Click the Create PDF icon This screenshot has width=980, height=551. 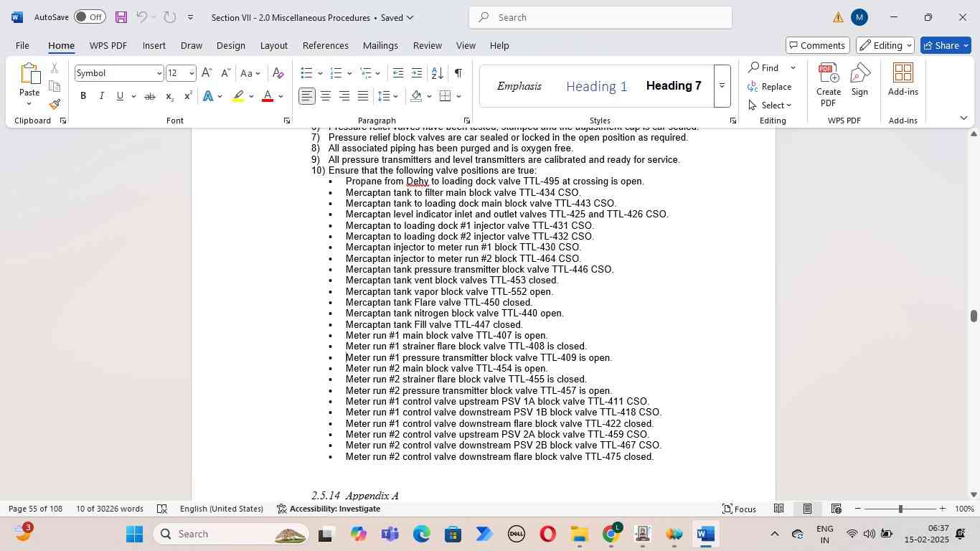[x=829, y=85]
